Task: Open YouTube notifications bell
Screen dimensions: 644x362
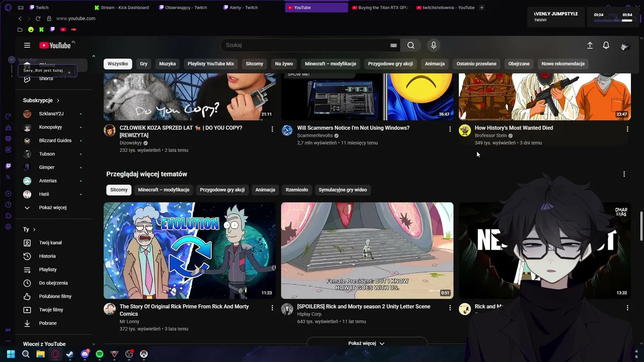Action: (x=606, y=45)
